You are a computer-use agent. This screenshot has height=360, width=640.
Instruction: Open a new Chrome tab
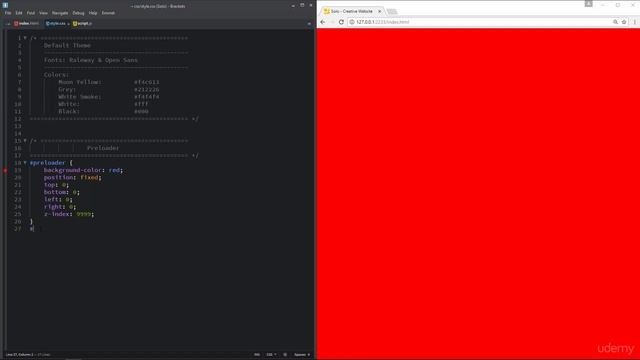click(x=392, y=11)
